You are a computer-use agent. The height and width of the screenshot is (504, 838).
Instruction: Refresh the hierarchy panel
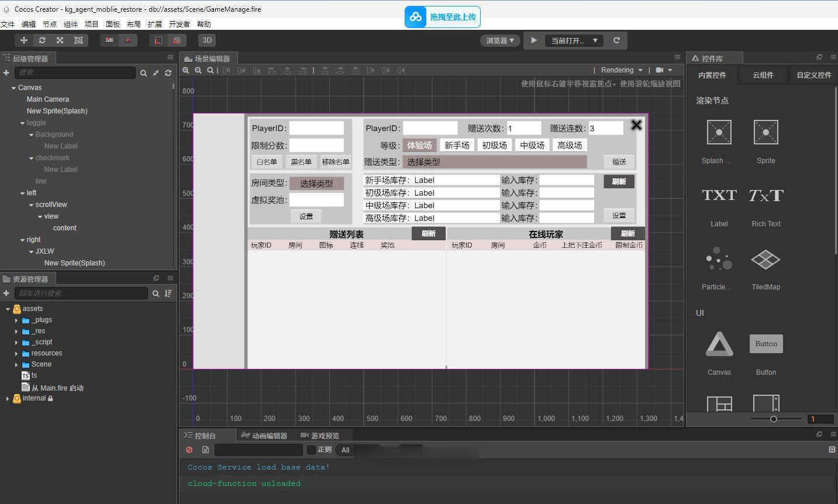coord(168,73)
